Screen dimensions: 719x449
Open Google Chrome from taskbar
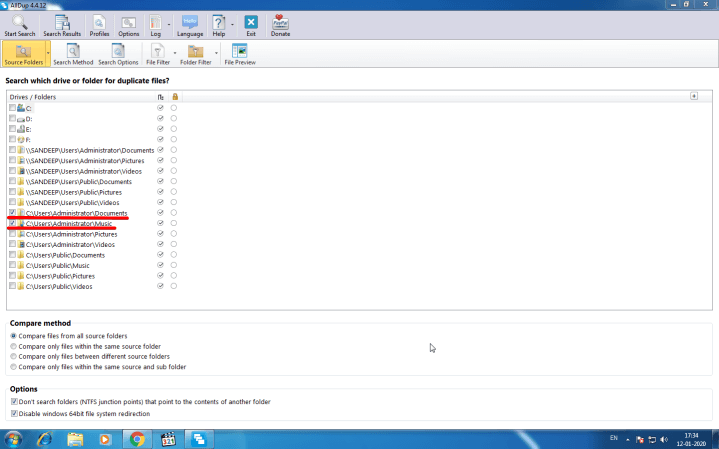pos(137,439)
